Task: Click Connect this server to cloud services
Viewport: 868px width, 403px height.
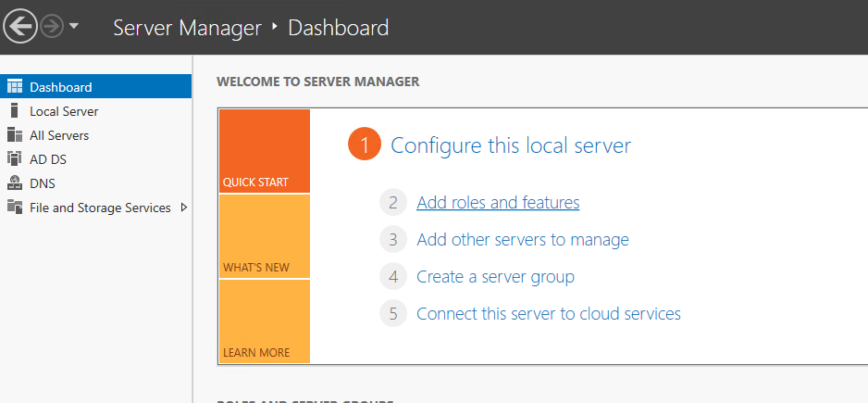Action: (x=549, y=314)
